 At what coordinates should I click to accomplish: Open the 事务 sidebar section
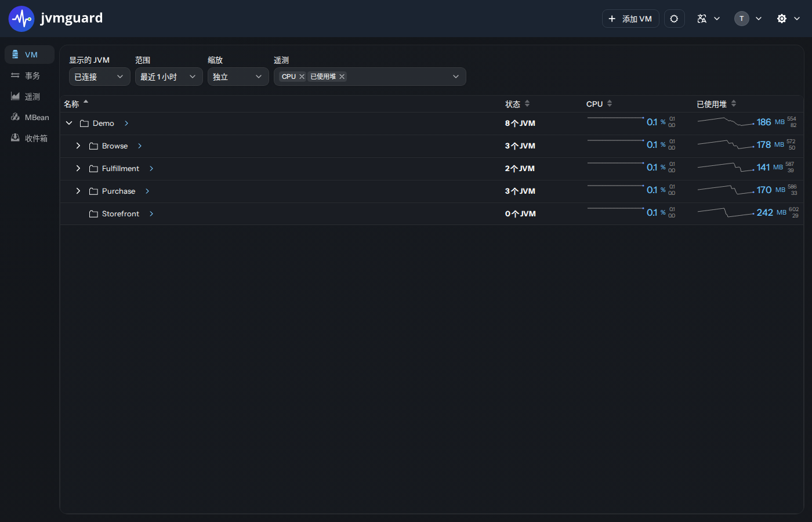point(30,75)
